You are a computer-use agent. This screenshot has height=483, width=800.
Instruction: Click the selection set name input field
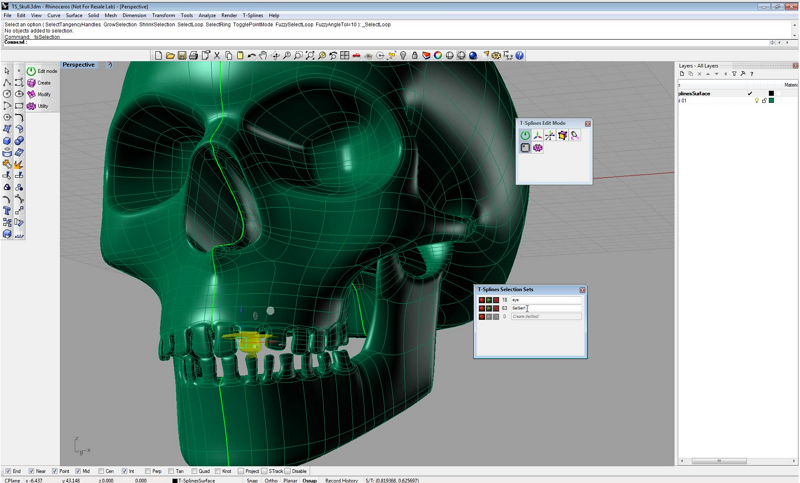tap(545, 308)
